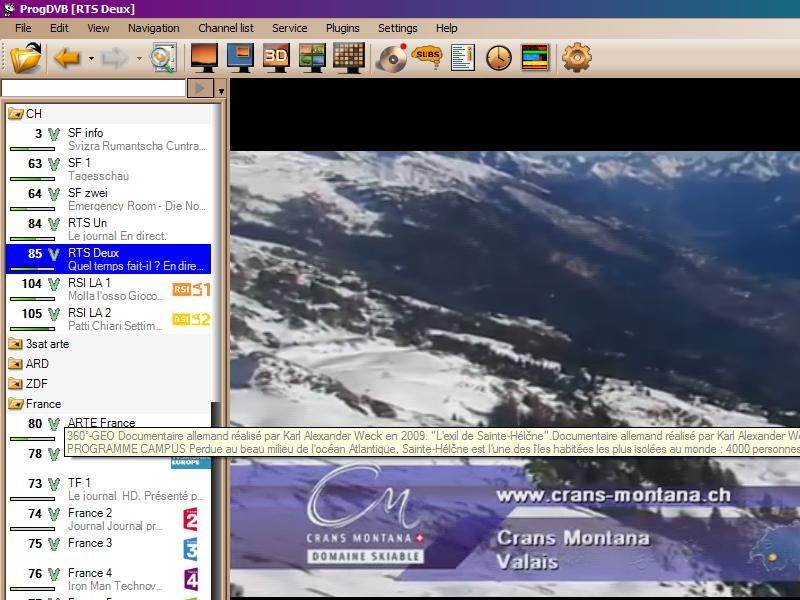Open the EPG program guide icon
Screen dimensions: 800x600
(535, 58)
